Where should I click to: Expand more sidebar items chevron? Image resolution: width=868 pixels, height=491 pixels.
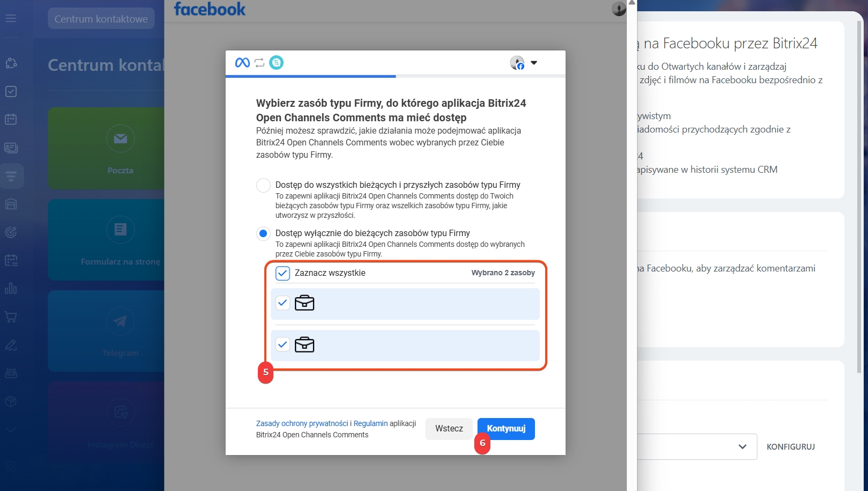11,429
